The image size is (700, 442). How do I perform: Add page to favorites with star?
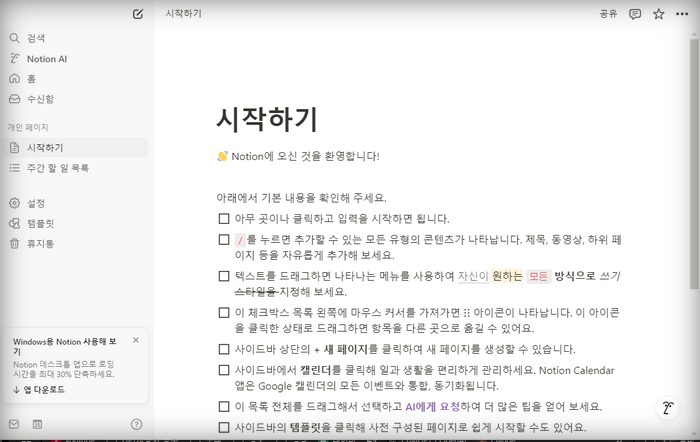658,14
